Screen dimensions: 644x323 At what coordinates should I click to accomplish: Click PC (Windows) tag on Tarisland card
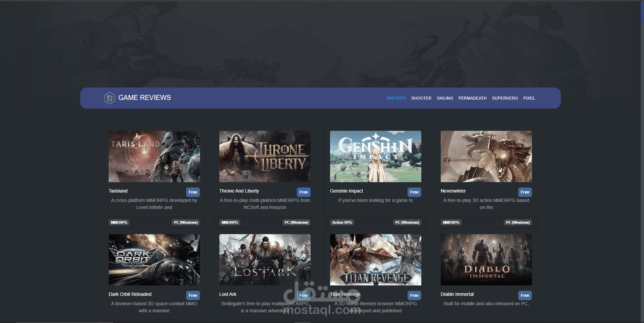(x=186, y=222)
